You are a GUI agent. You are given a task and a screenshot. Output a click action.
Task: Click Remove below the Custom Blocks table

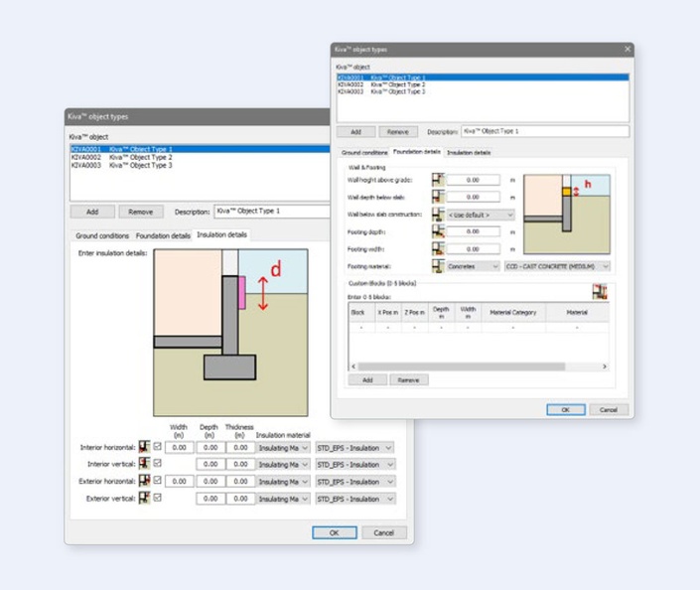click(x=408, y=379)
